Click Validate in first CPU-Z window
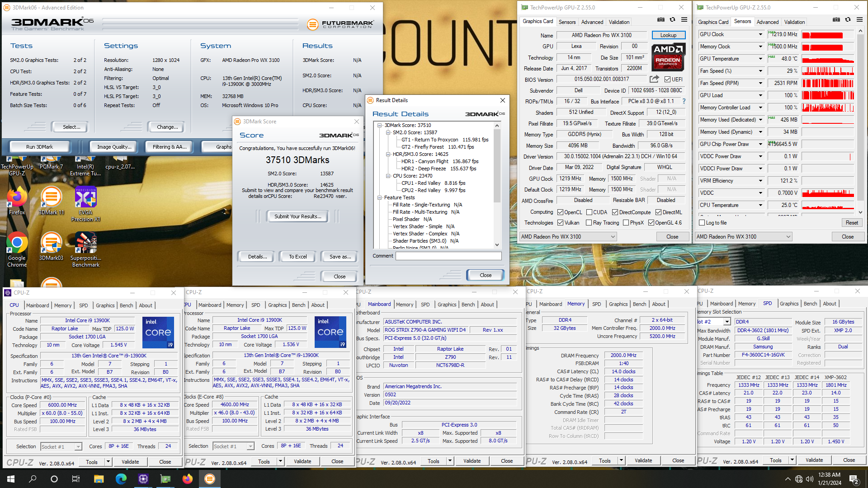 [x=130, y=462]
